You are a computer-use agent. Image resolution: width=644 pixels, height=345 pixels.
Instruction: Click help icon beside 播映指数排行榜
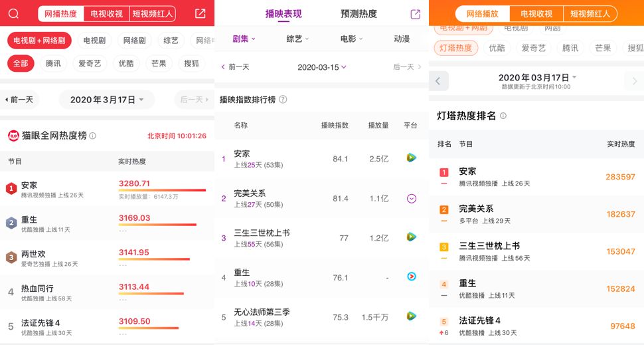coord(283,100)
